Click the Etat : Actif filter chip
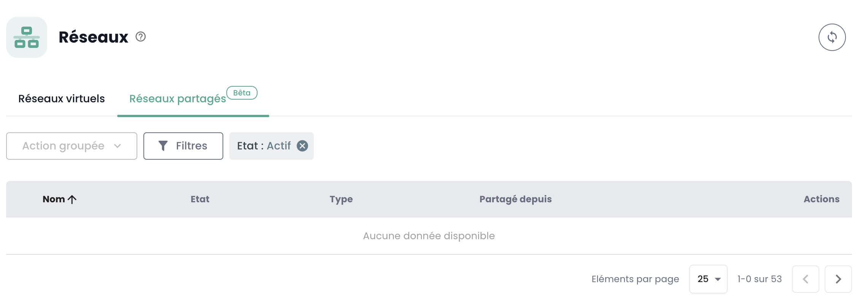 pos(264,146)
